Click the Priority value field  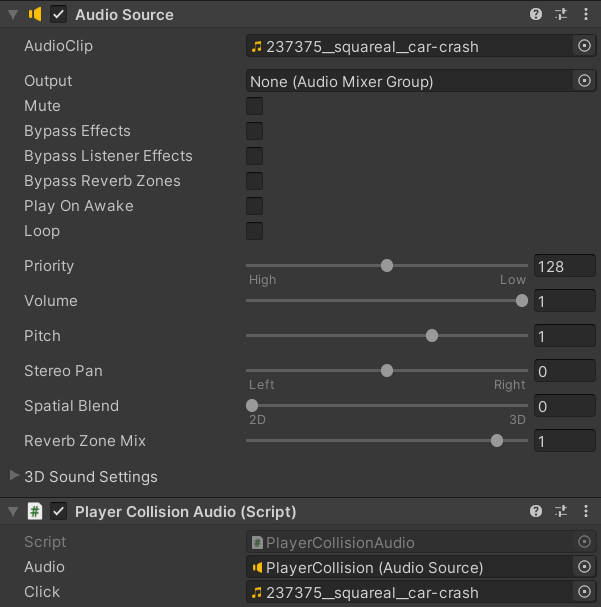[x=564, y=266]
